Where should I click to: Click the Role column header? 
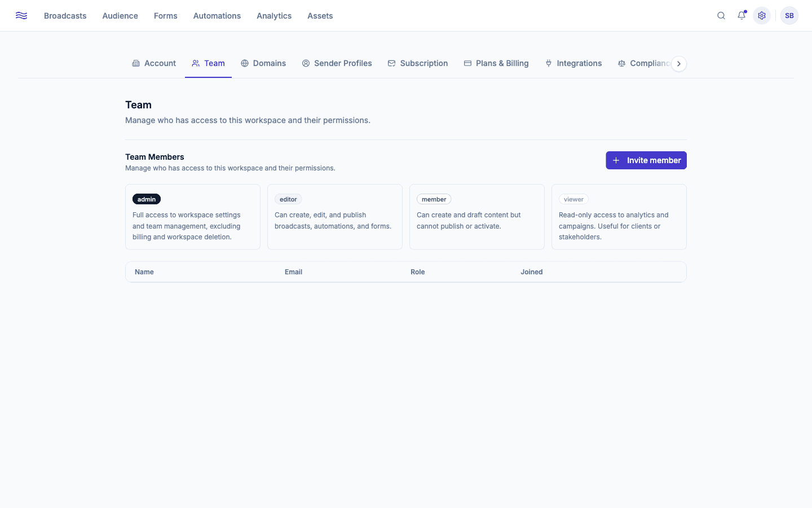click(x=418, y=272)
